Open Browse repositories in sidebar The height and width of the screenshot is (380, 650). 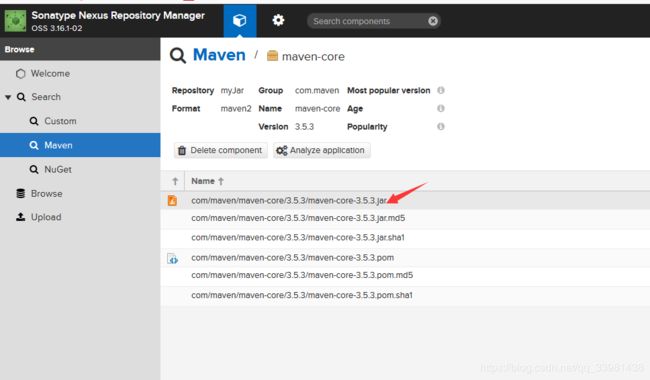coord(46,194)
